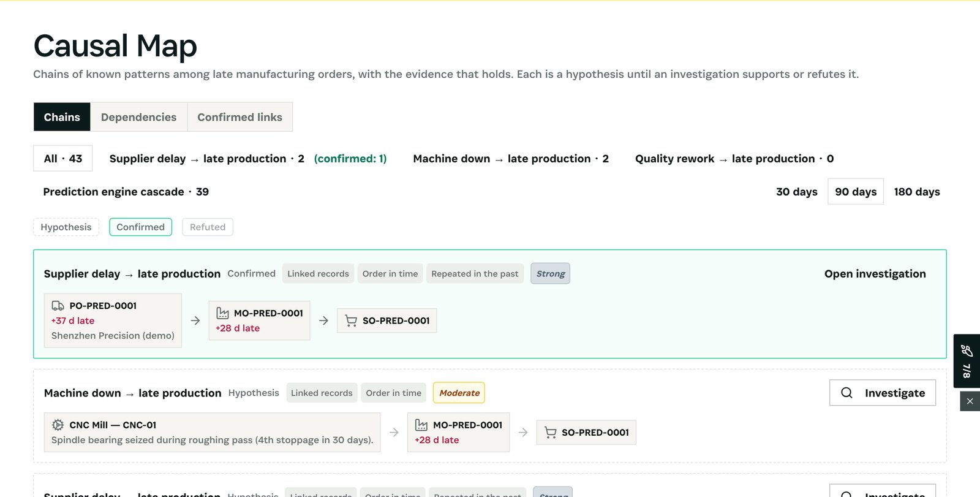The image size is (980, 497).
Task: Open the Confirmed links tab
Action: [x=240, y=117]
